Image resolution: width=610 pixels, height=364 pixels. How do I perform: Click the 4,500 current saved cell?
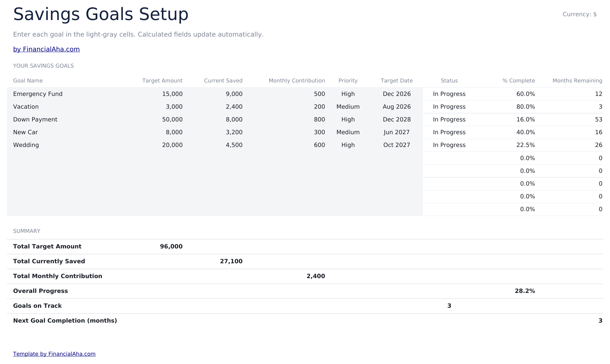[x=234, y=145]
